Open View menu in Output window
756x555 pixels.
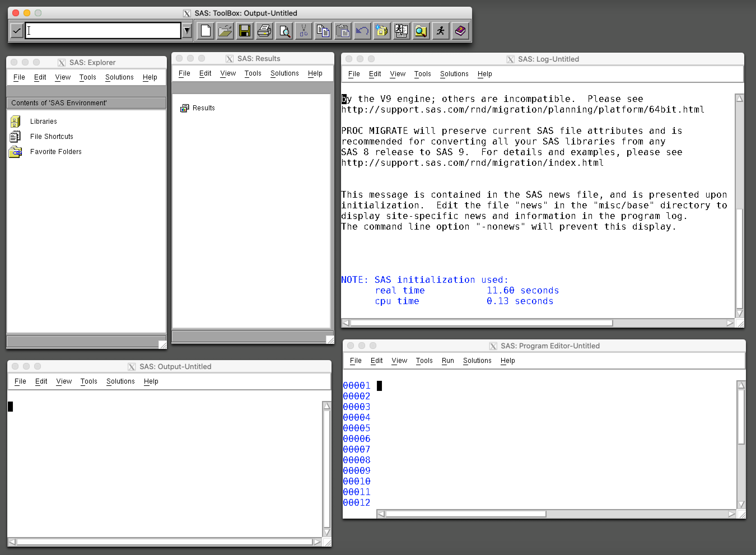(x=64, y=381)
